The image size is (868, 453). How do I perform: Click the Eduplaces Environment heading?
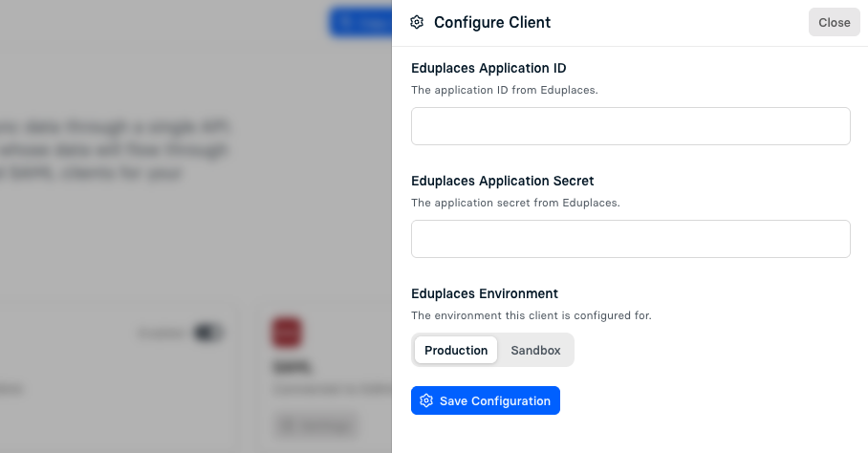(x=485, y=293)
